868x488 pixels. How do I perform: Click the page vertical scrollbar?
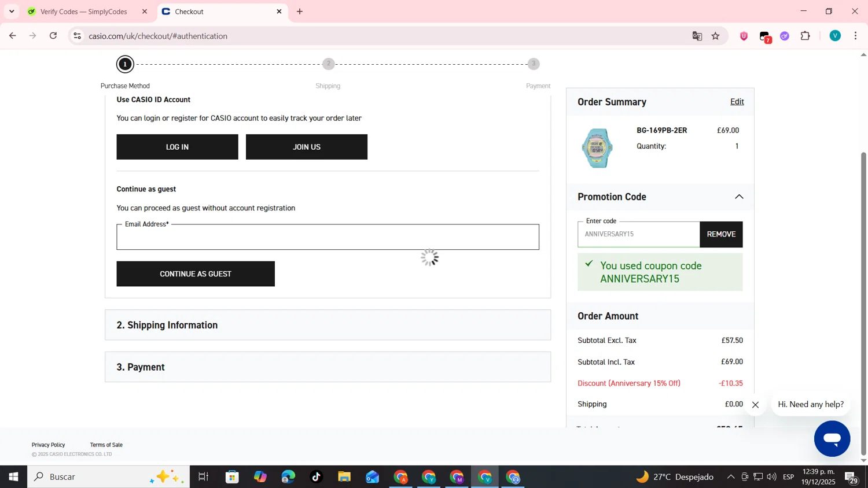click(x=863, y=304)
